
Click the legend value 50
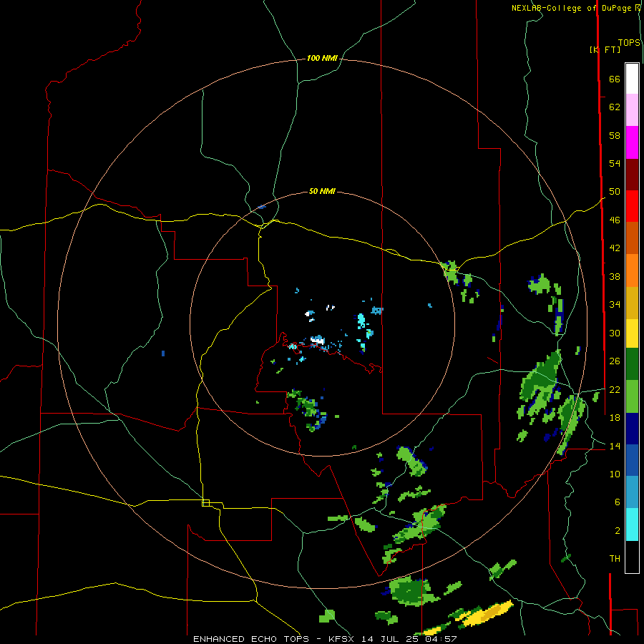[615, 191]
